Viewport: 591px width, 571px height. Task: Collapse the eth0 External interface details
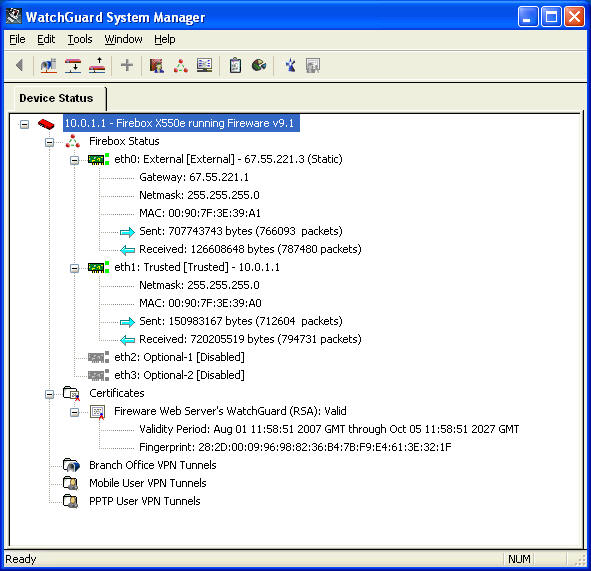pos(75,160)
